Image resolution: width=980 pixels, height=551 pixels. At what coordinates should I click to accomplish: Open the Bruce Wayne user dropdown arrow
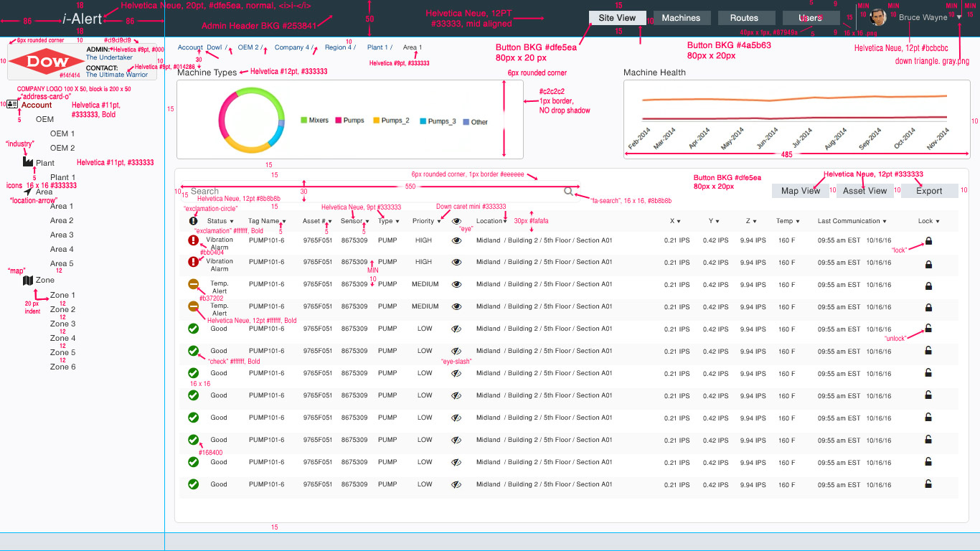click(959, 18)
